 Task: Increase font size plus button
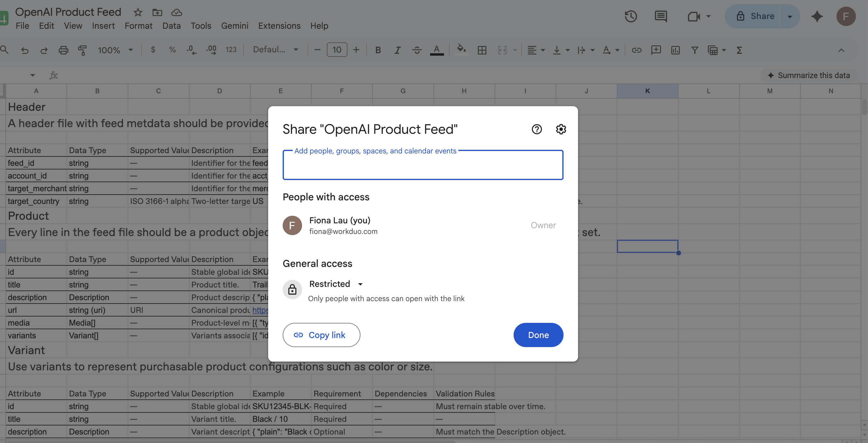click(356, 50)
